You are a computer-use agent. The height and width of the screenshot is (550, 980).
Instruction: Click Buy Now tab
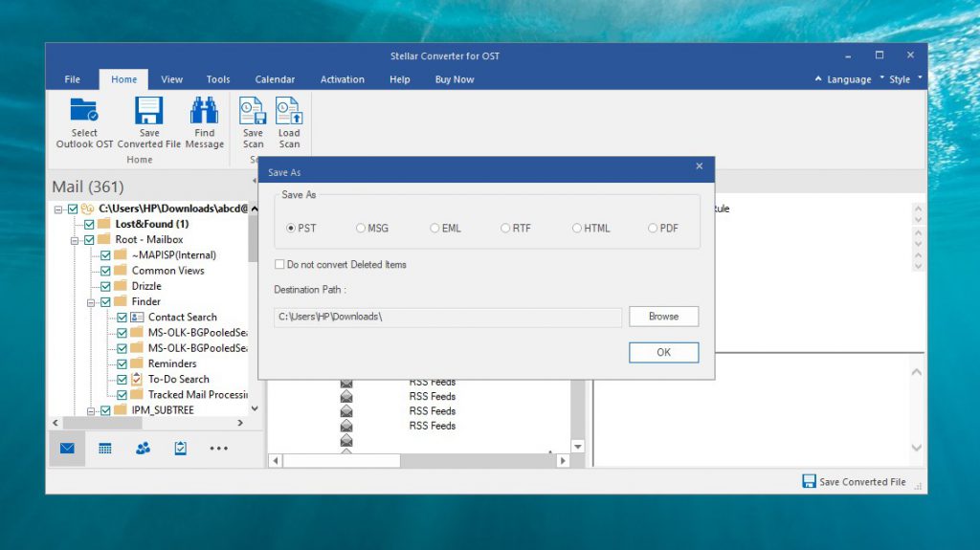pos(455,79)
